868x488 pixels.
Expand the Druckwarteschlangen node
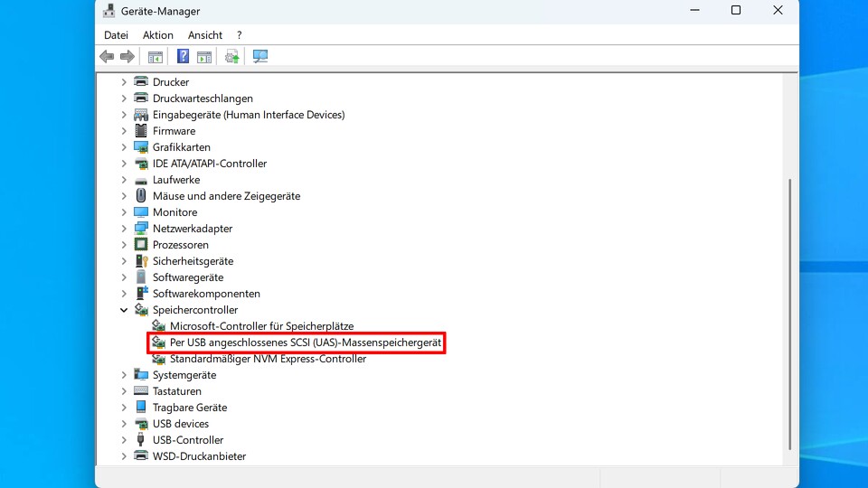tap(124, 99)
